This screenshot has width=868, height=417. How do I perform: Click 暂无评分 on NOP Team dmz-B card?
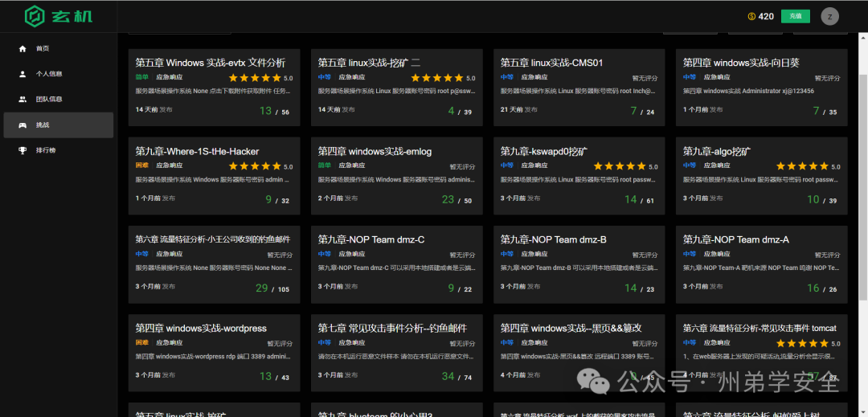point(645,256)
